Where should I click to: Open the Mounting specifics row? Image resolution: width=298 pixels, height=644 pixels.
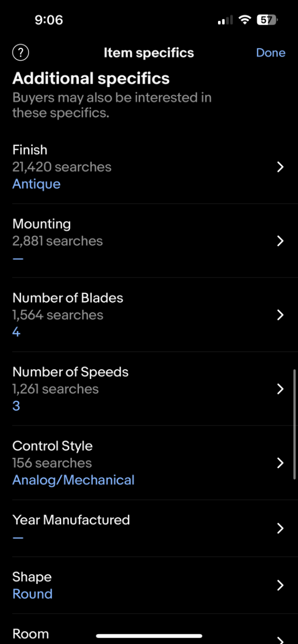click(x=149, y=241)
